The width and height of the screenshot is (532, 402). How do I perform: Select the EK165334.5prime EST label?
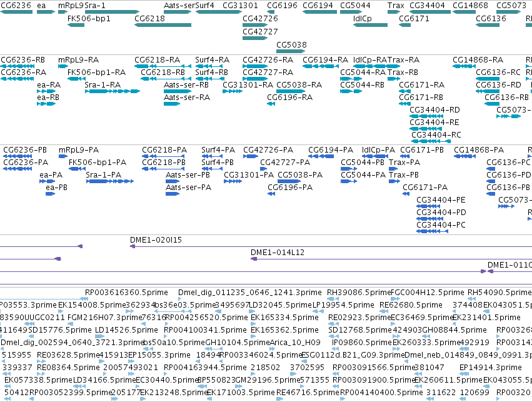(284, 318)
